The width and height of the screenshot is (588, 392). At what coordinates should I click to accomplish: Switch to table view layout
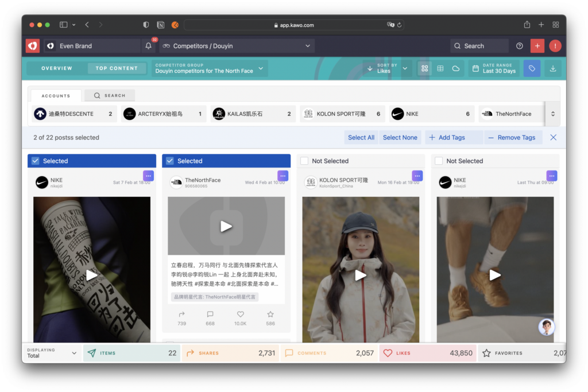(440, 68)
